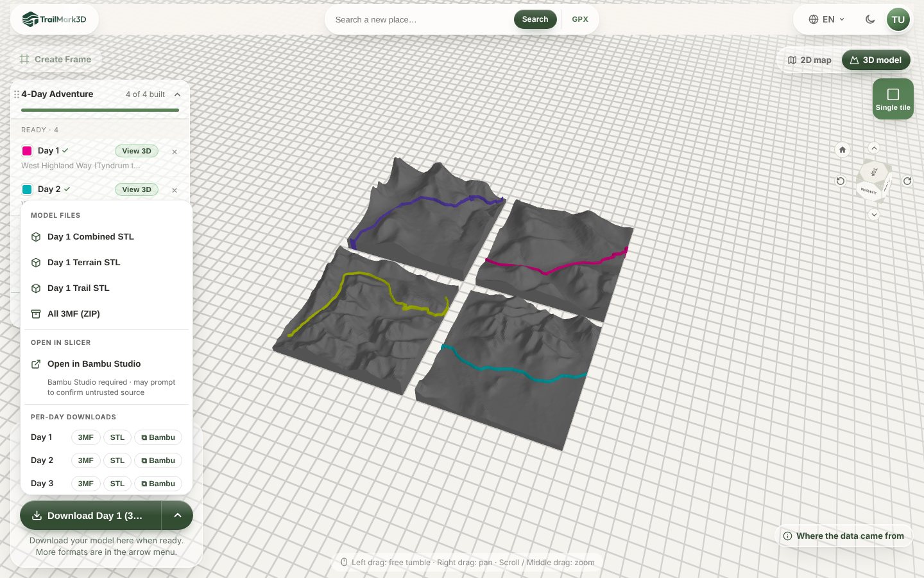Rotate view counterclockwise
This screenshot has width=924, height=578.
pos(841,181)
